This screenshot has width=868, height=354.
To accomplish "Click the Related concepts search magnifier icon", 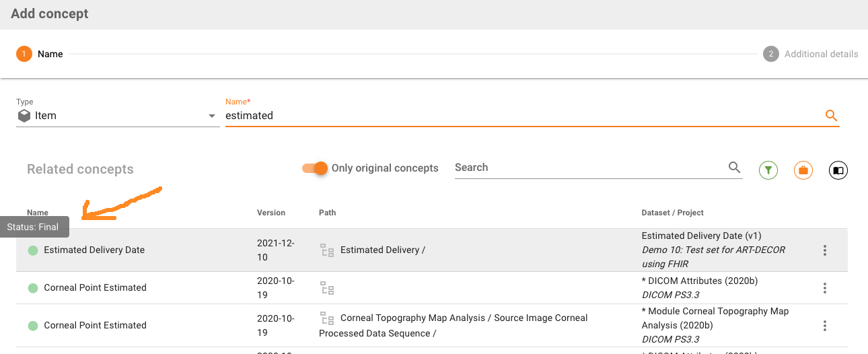I will (x=734, y=168).
